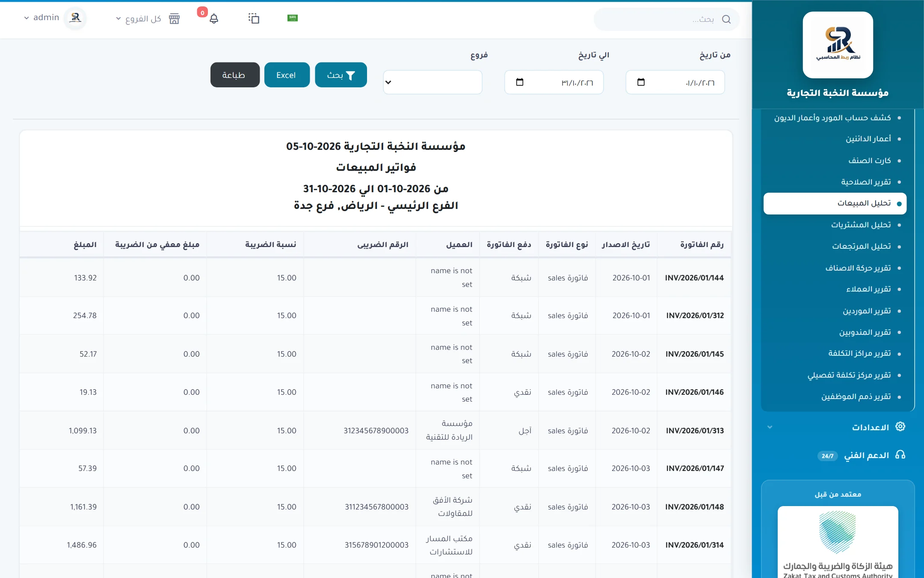This screenshot has width=924, height=578.
Task: Click the company logo in sidebar
Action: pos(838,45)
